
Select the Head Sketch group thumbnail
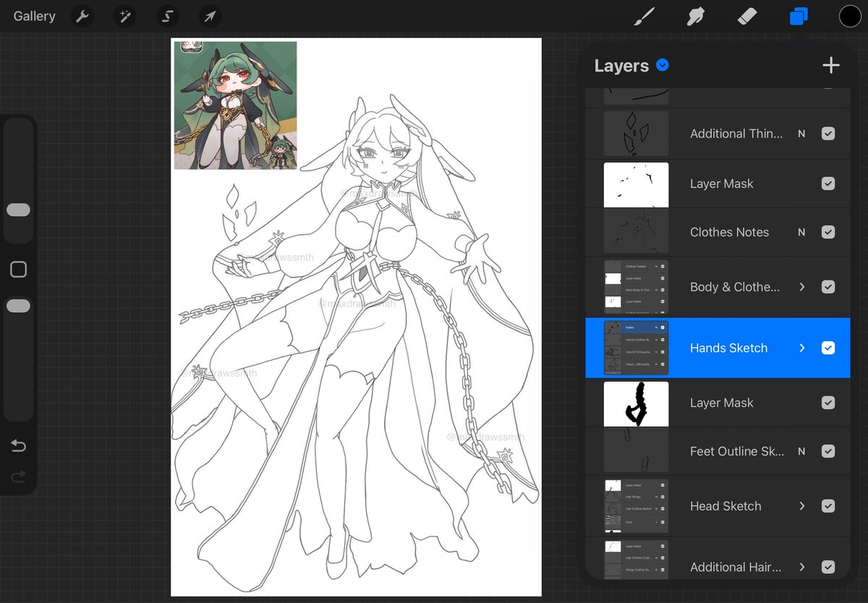[x=636, y=506]
